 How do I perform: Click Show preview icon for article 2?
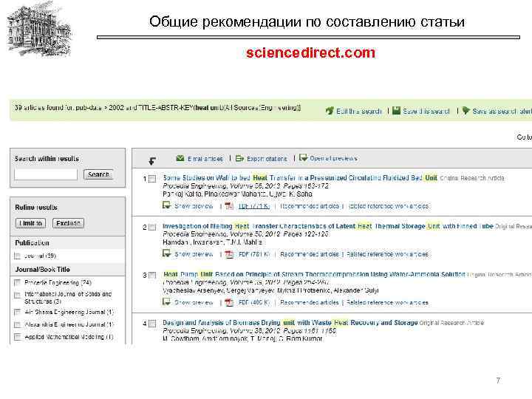166,253
